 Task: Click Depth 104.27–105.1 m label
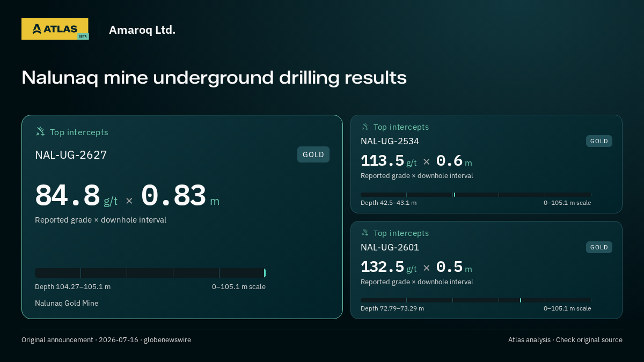(72, 287)
